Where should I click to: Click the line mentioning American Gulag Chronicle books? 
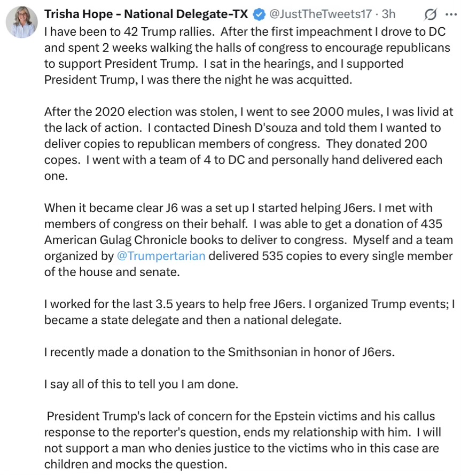248,240
